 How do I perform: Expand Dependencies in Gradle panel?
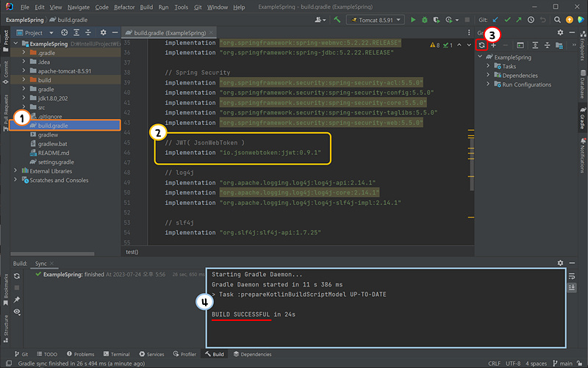point(488,75)
